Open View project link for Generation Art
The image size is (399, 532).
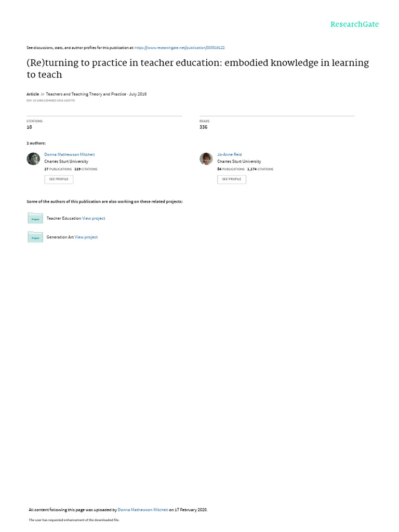pyautogui.click(x=86, y=237)
